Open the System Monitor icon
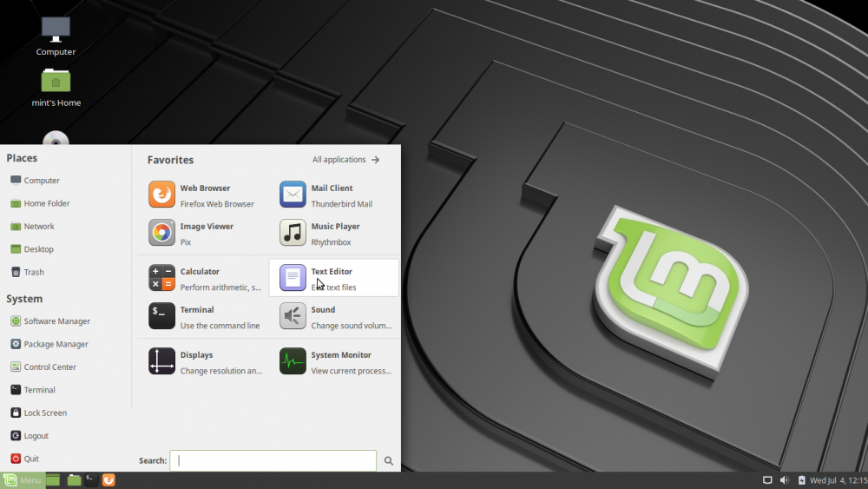The height and width of the screenshot is (489, 868). (x=293, y=361)
